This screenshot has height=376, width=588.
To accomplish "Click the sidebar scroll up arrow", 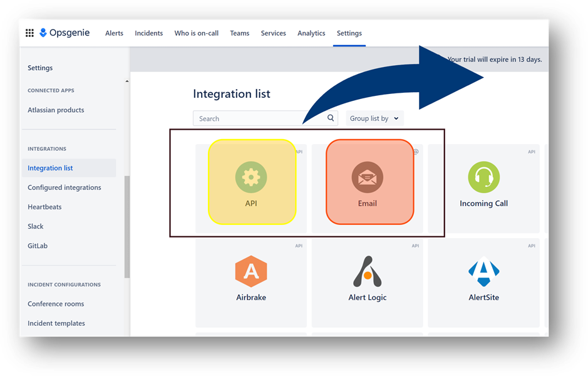I will coord(127,81).
